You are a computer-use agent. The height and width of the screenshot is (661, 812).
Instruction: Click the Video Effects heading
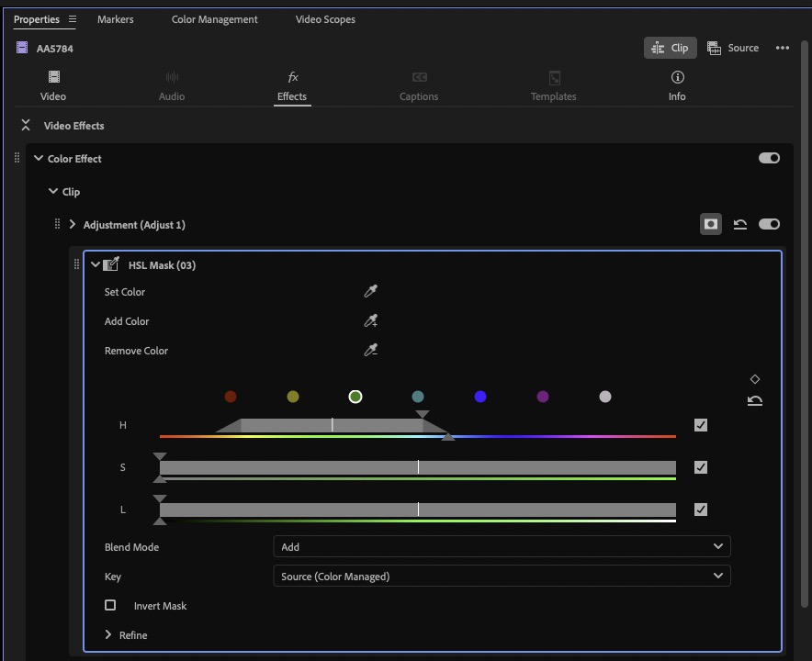74,126
